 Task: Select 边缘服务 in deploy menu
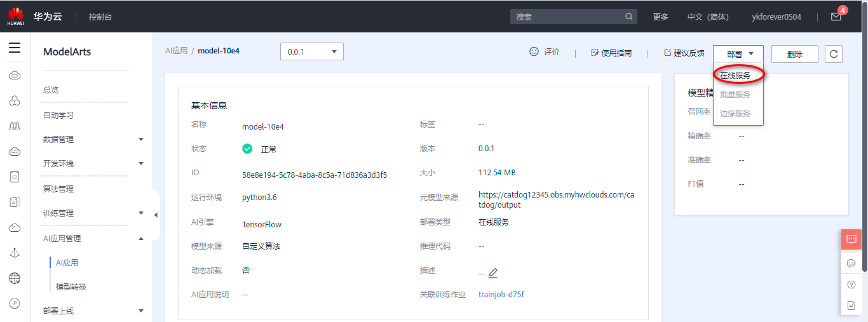(x=735, y=113)
